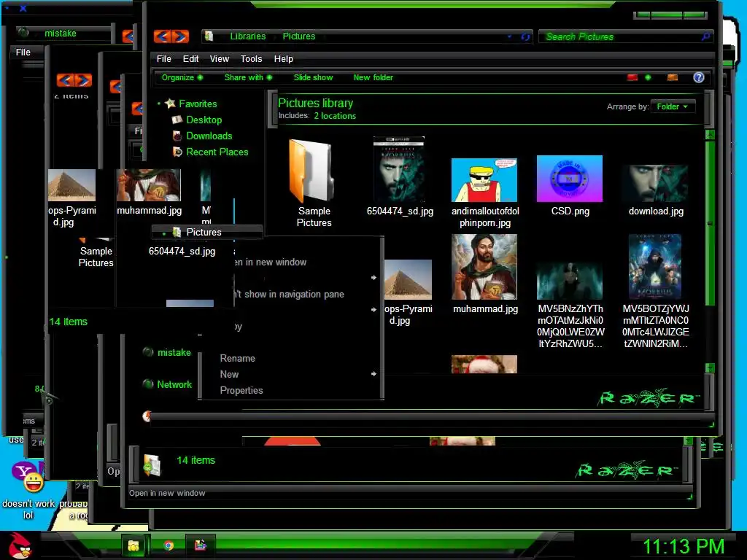
Task: Select Network in the navigation pane
Action: click(174, 384)
